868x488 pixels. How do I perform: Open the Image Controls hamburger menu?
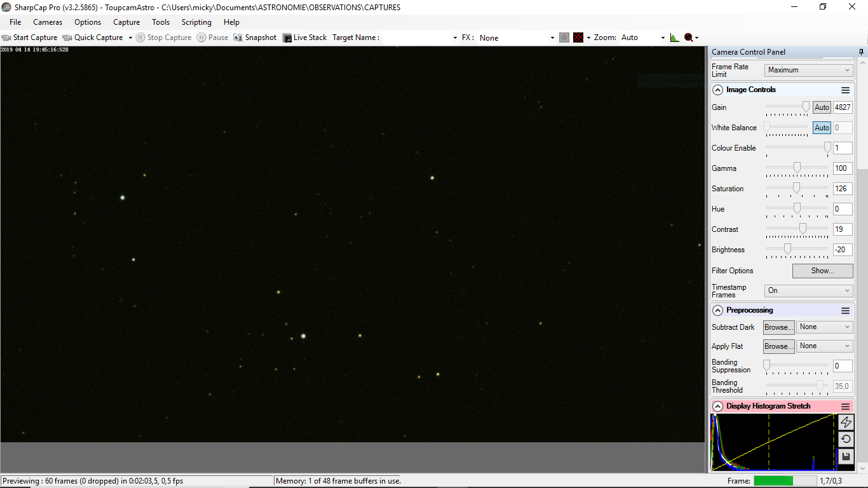tap(845, 90)
